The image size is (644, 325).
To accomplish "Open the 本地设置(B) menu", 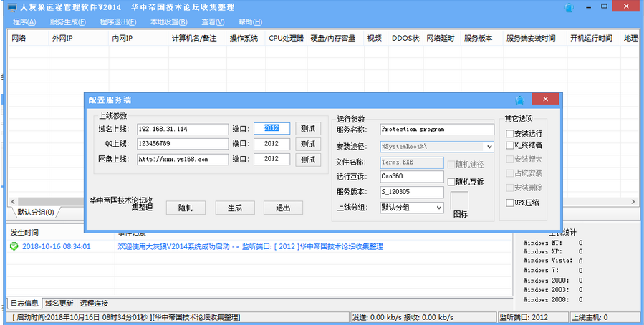I will click(x=168, y=22).
